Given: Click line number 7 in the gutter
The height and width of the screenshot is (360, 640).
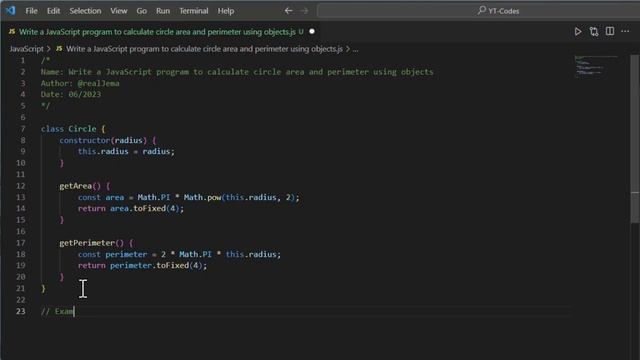Looking at the screenshot, I should tap(23, 129).
